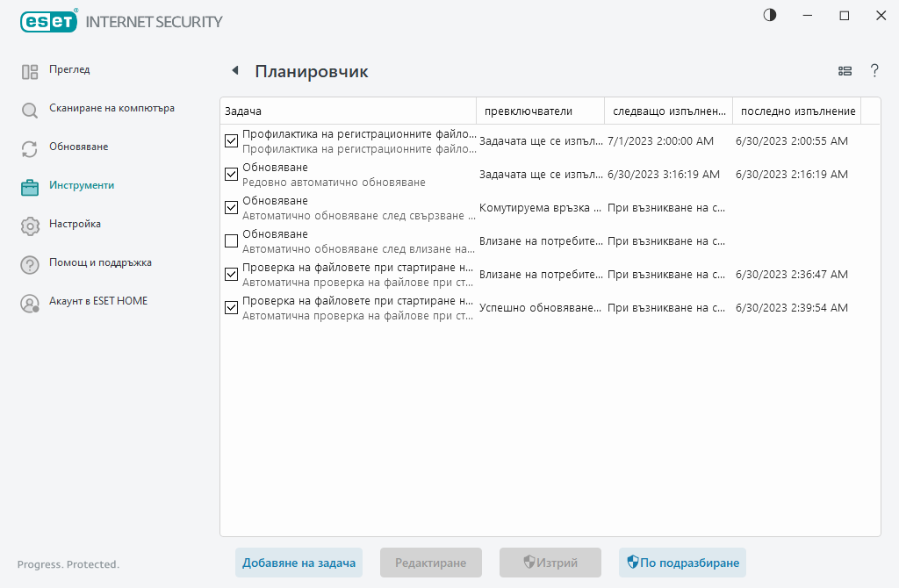Sort by последно изпълнение column header

coord(797,111)
